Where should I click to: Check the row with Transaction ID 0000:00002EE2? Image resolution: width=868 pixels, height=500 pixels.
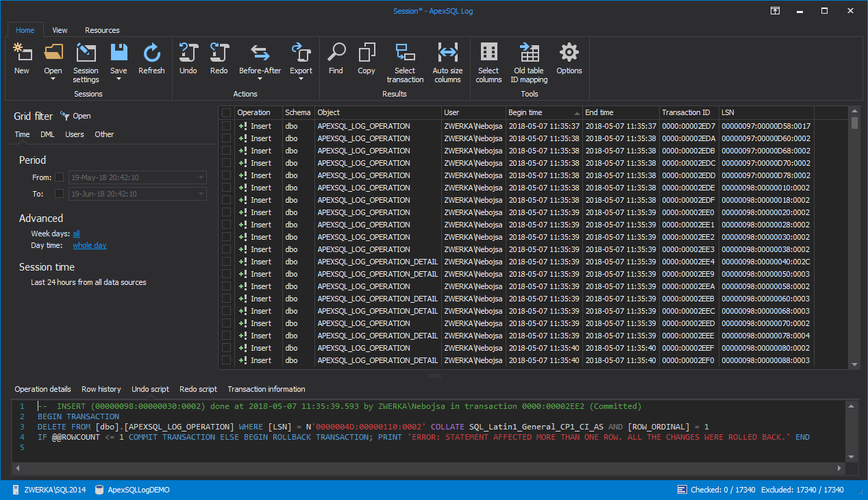(x=226, y=237)
